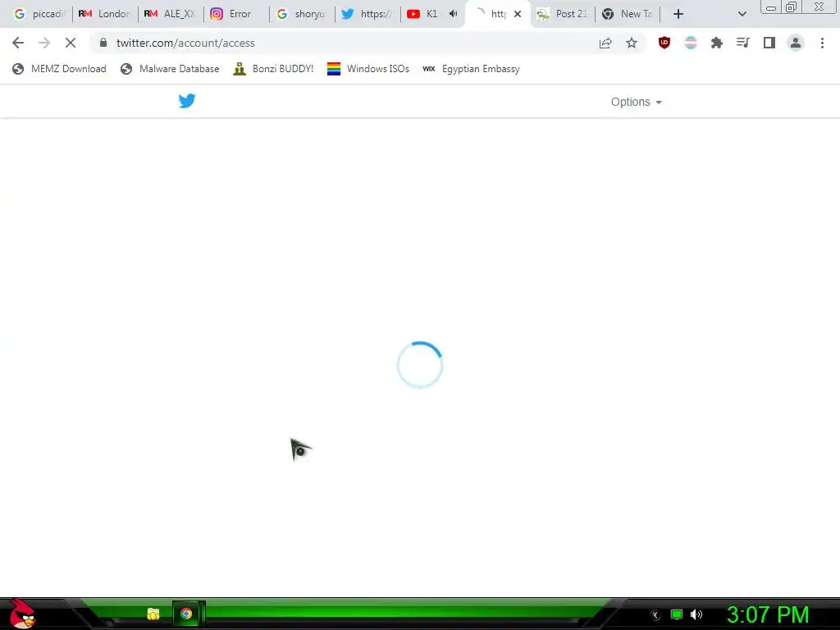Switch to the New Tab tab
The height and width of the screenshot is (630, 840).
pyautogui.click(x=628, y=14)
